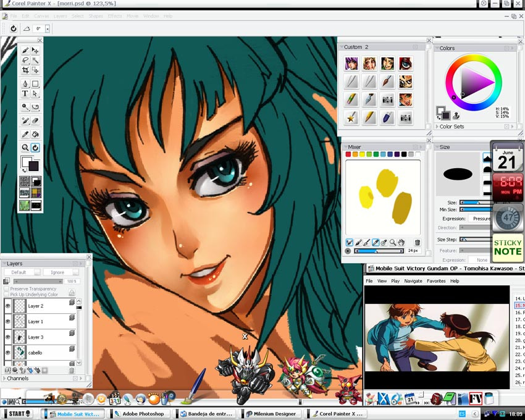This screenshot has height=420, width=525.
Task: Open the Expression Pressure dropdown in Size
Action: (481, 219)
